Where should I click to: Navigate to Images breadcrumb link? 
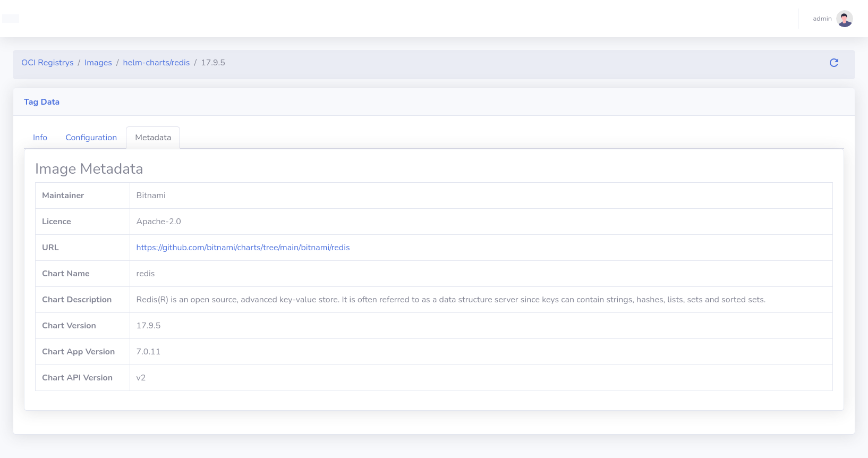(x=98, y=63)
